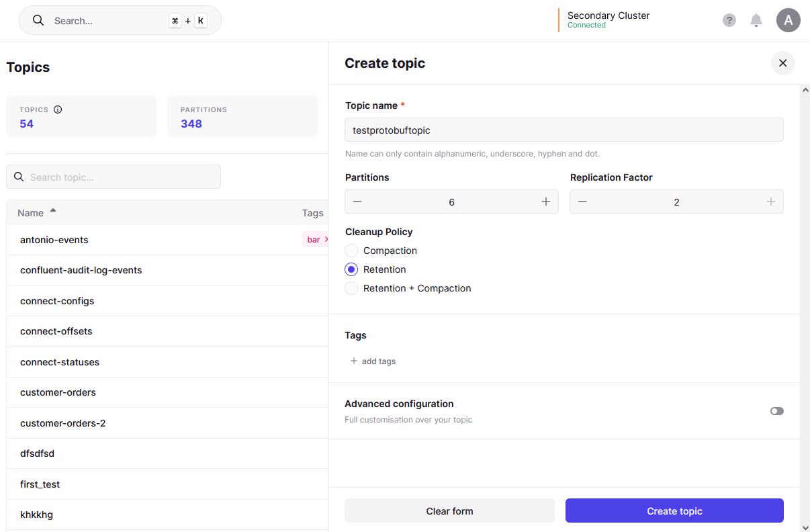Click the global Search field
810x532 pixels.
click(120, 21)
